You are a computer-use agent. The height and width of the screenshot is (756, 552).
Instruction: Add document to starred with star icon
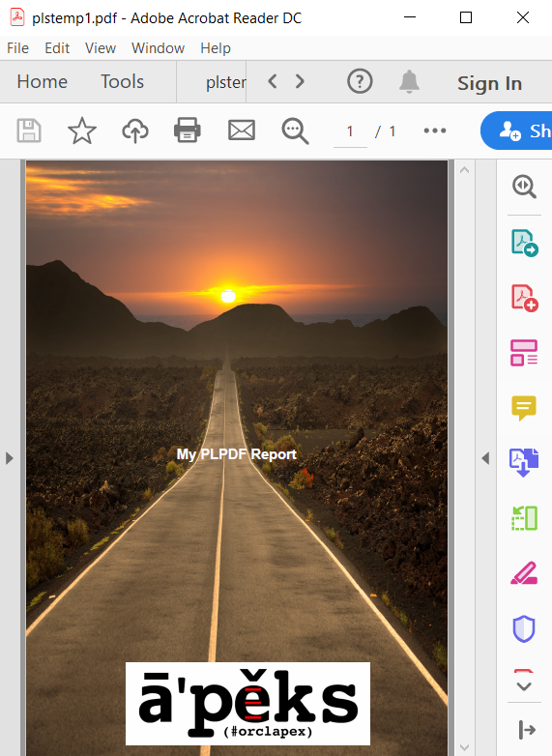pos(82,131)
